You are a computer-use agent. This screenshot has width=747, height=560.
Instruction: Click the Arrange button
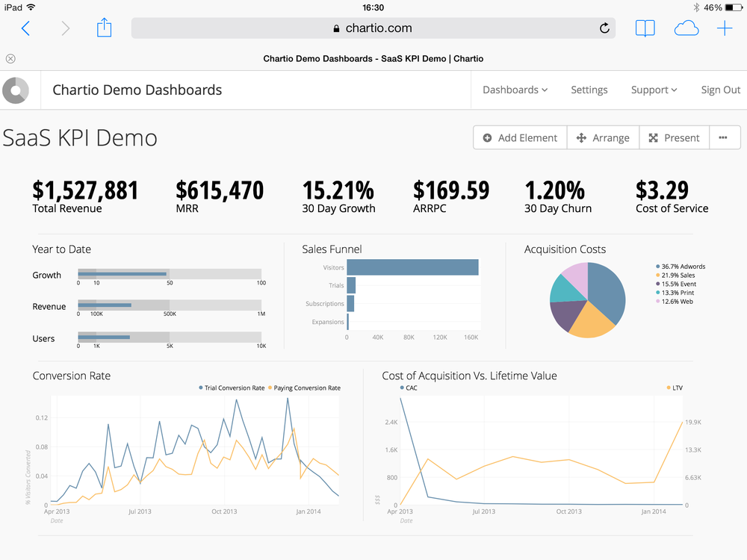coord(603,137)
